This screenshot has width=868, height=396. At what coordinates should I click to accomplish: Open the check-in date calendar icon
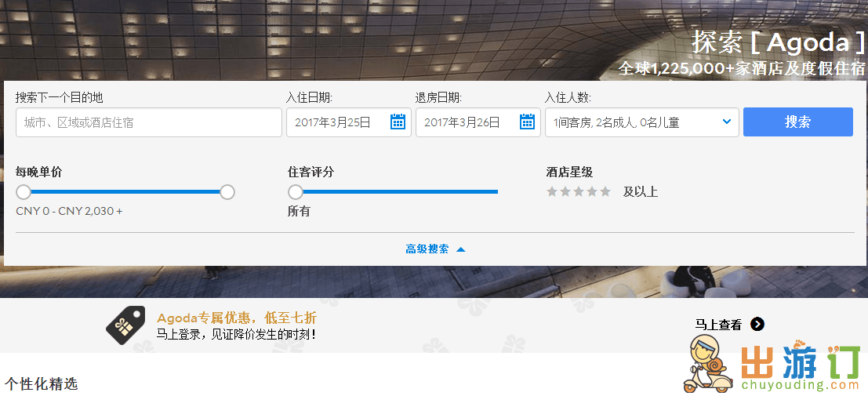click(398, 122)
